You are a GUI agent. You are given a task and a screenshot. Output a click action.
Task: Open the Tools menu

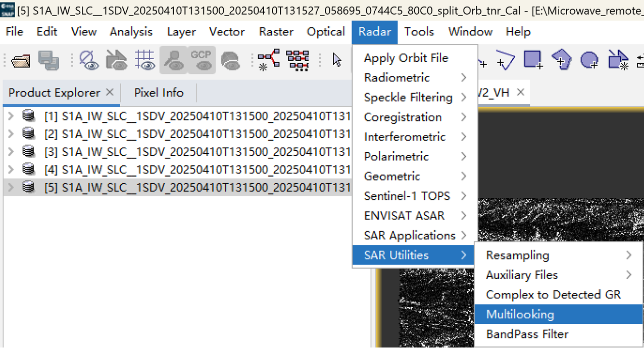[x=419, y=32]
